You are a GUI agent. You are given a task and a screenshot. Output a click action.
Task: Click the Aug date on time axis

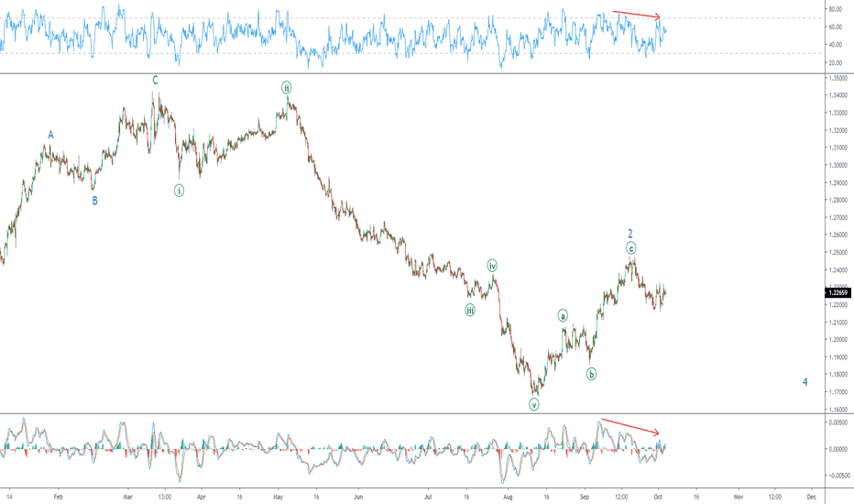click(x=508, y=497)
